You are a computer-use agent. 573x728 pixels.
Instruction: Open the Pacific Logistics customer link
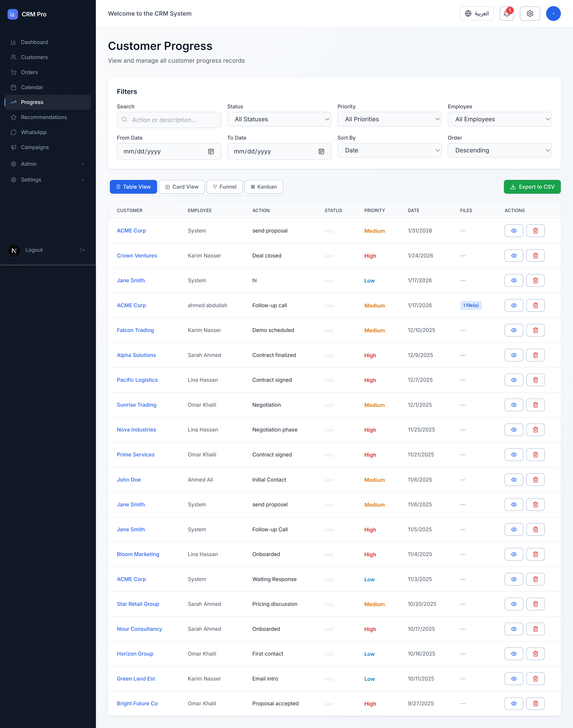137,380
